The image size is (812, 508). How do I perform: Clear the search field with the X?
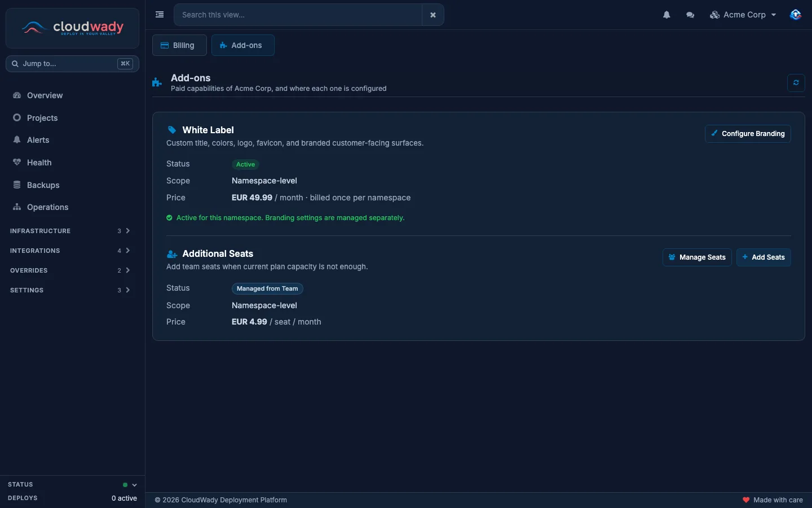tap(433, 15)
